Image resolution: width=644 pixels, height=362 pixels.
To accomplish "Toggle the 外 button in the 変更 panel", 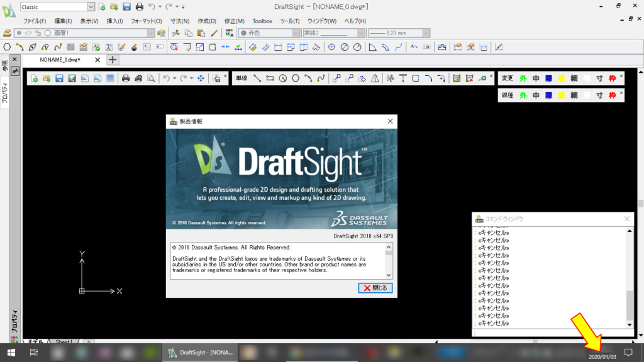I will (523, 78).
